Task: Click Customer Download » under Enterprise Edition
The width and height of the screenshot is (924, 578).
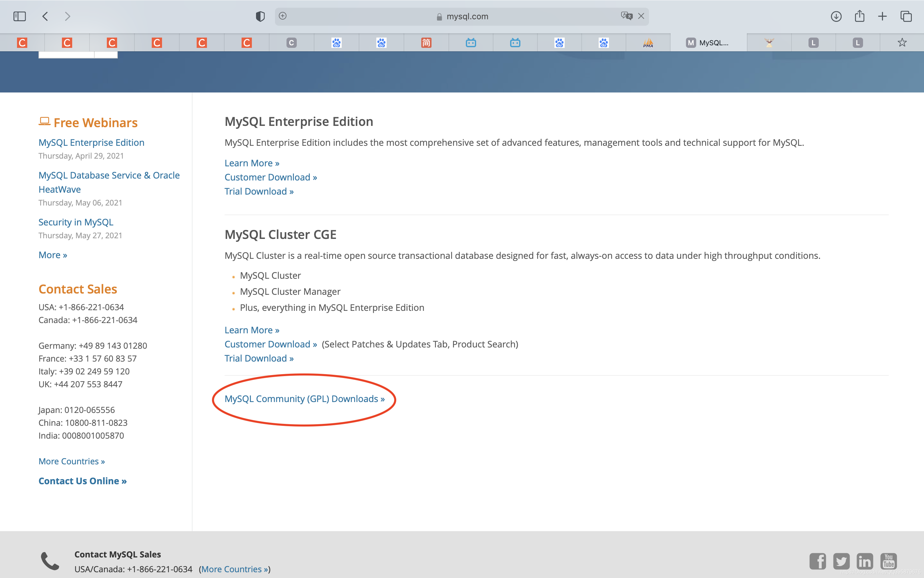Action: (271, 177)
